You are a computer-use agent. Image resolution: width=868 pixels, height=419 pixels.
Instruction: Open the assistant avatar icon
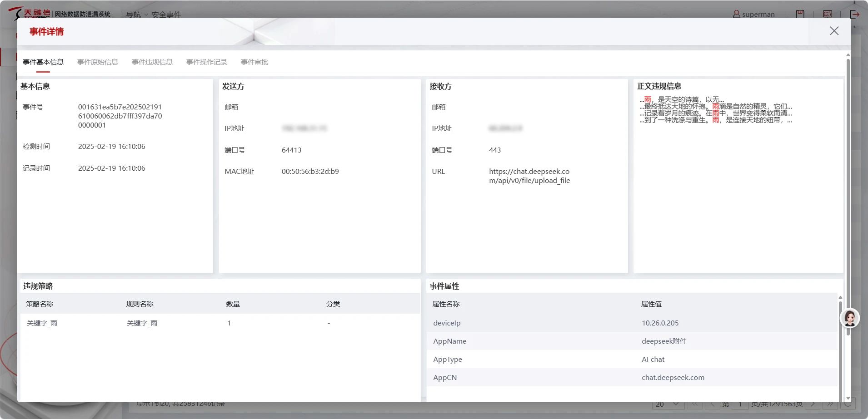pos(849,318)
